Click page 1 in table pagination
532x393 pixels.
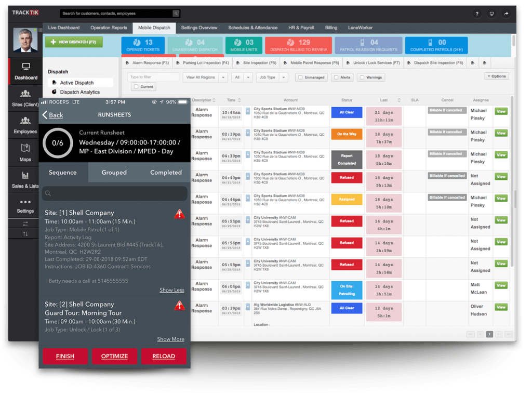pos(489,334)
